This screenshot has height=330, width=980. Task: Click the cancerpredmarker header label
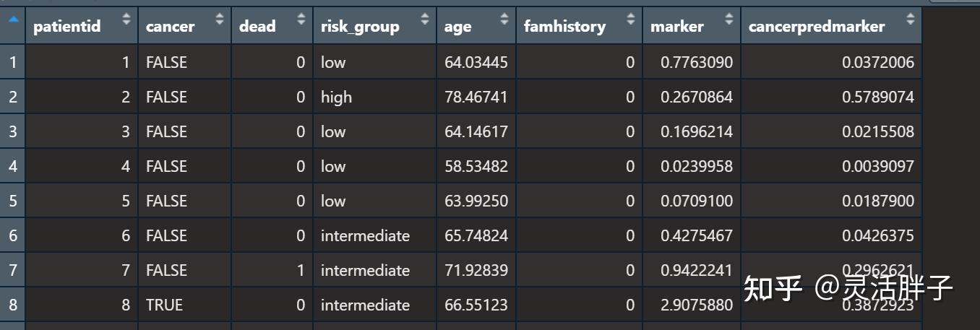[817, 27]
